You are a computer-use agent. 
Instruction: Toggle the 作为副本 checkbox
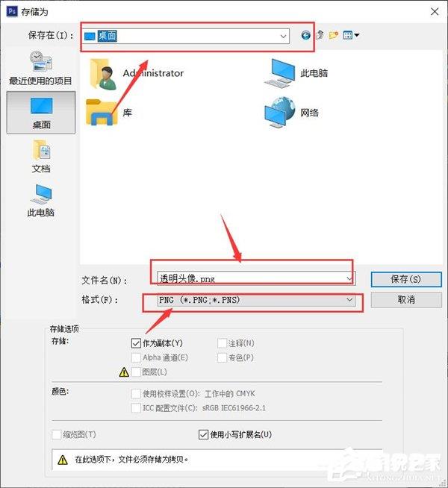[x=136, y=343]
